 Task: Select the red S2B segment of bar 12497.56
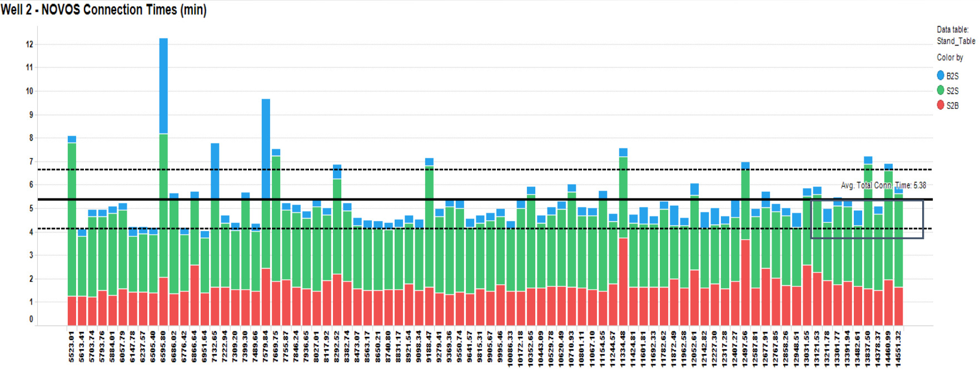click(745, 282)
